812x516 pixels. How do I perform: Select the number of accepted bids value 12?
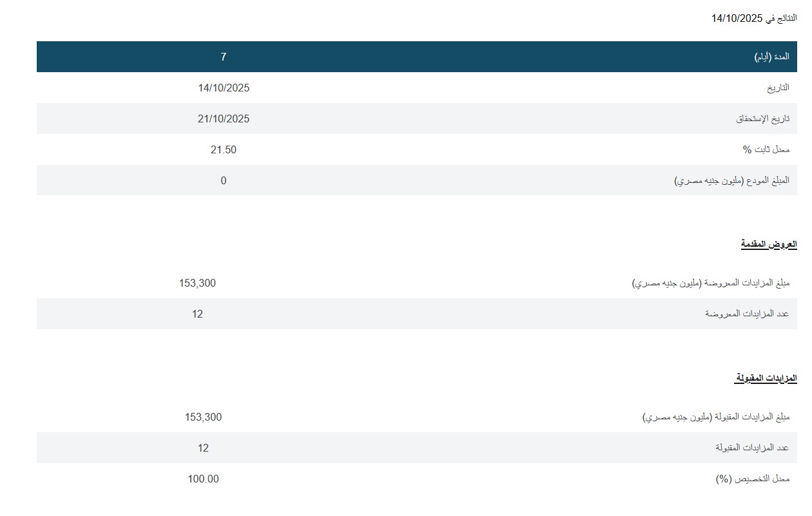(x=203, y=448)
